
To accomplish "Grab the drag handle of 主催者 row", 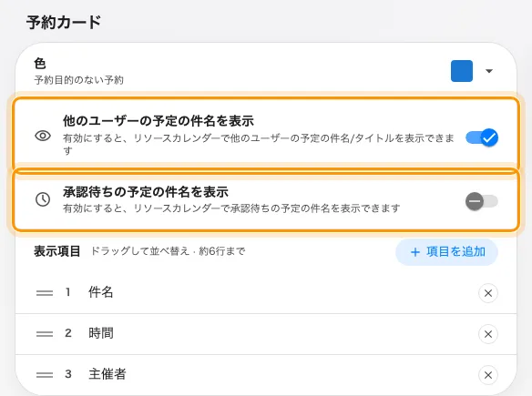I will click(45, 375).
